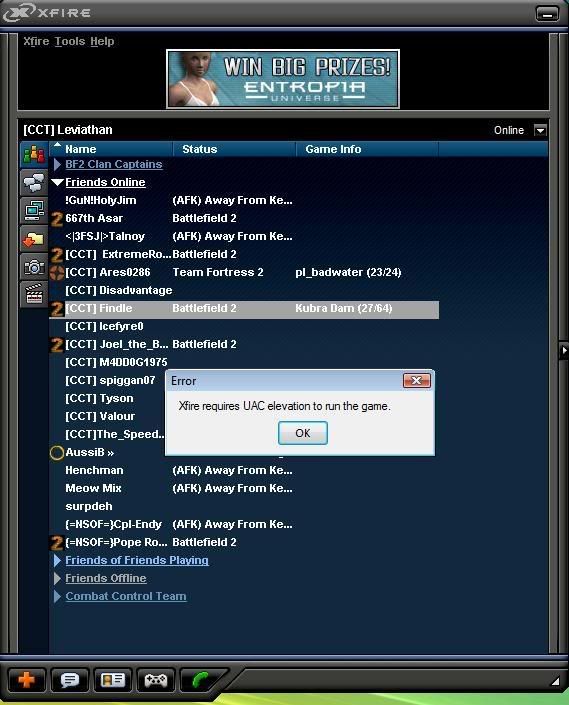Click the sort arrow above Name column
Viewport: 569px width, 705px height.
click(x=57, y=144)
